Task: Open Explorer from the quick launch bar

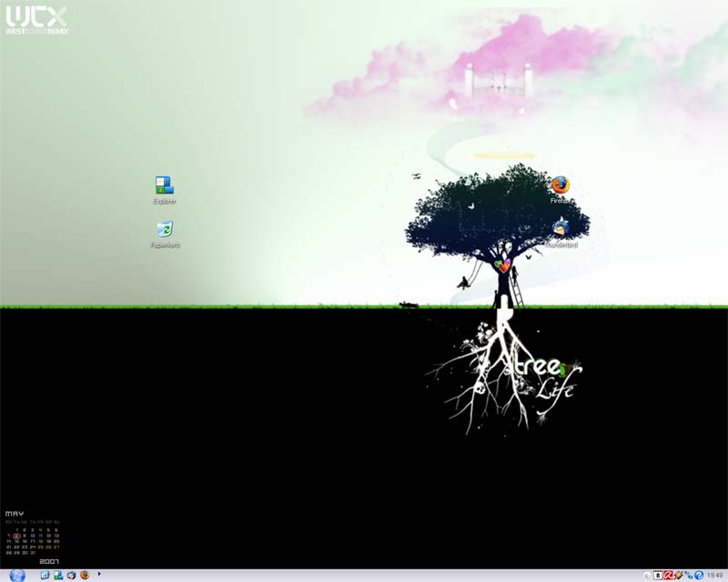Action: coord(57,575)
